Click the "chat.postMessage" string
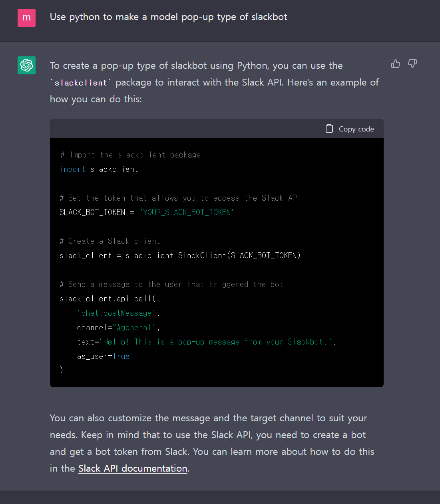Screen dimensions: 440x504 117,313
